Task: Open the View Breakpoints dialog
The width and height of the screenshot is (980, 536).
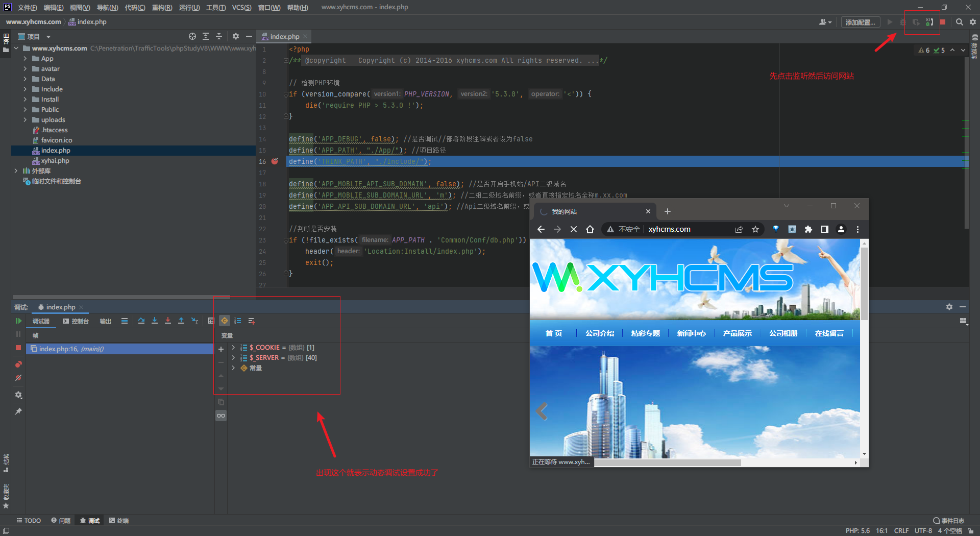Action: [x=18, y=364]
